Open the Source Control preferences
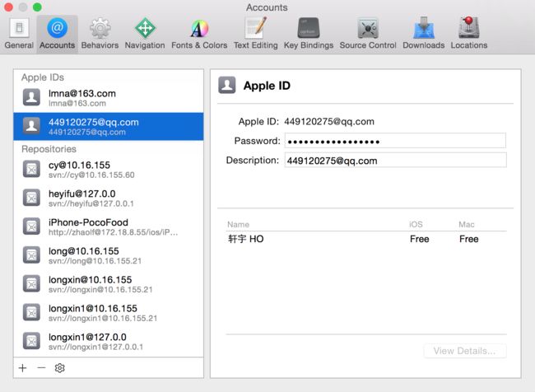The image size is (535, 392). [x=368, y=34]
